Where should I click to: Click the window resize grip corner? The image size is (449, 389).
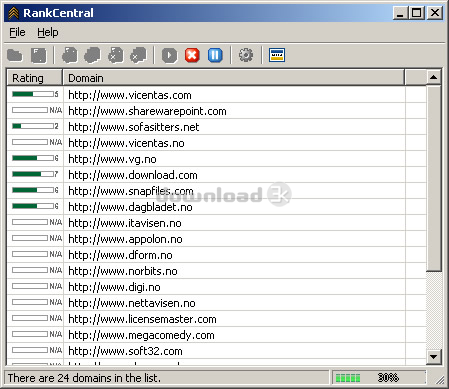[440, 379]
